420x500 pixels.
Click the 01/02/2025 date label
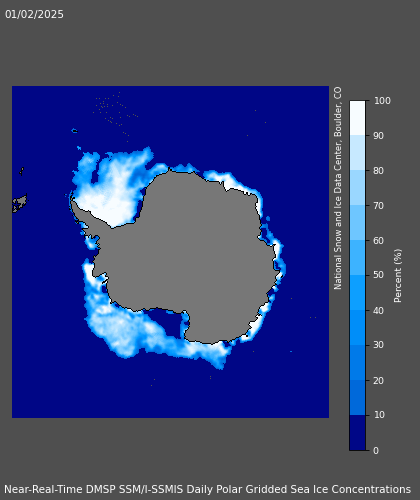pyautogui.click(x=34, y=14)
